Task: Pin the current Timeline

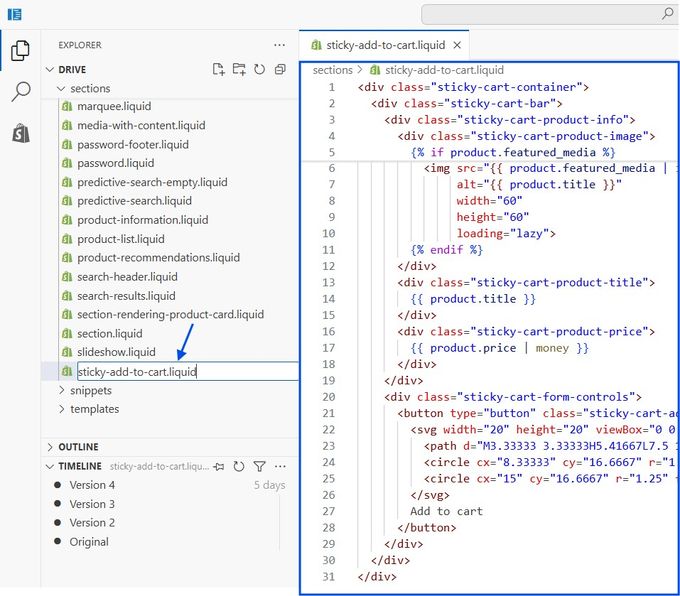Action: click(219, 466)
